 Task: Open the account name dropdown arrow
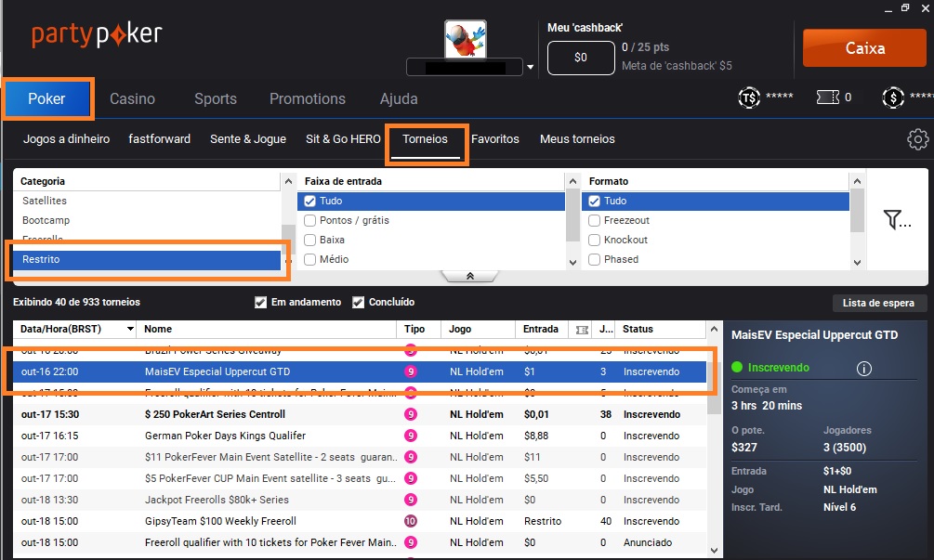click(x=530, y=67)
